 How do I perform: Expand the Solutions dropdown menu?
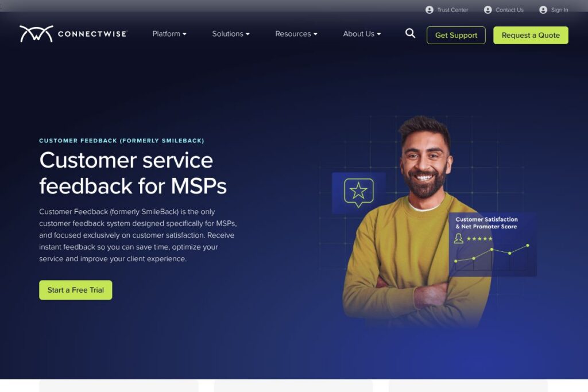(231, 34)
